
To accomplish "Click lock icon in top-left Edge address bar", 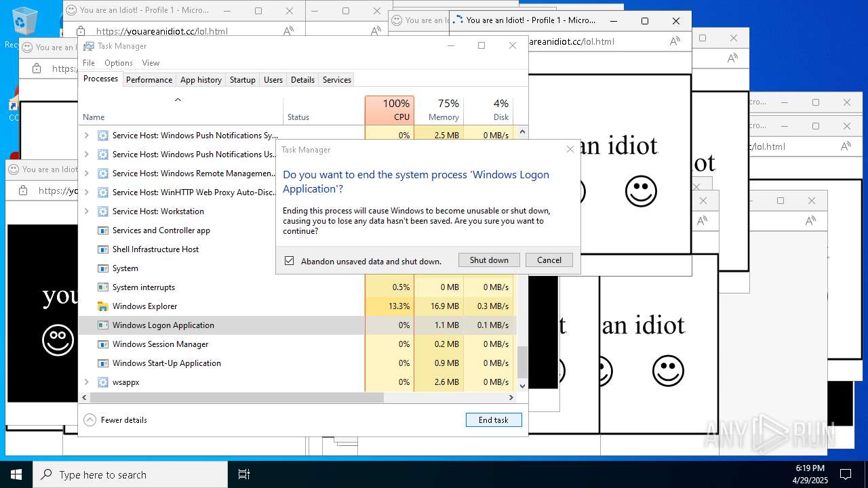I will pyautogui.click(x=81, y=31).
